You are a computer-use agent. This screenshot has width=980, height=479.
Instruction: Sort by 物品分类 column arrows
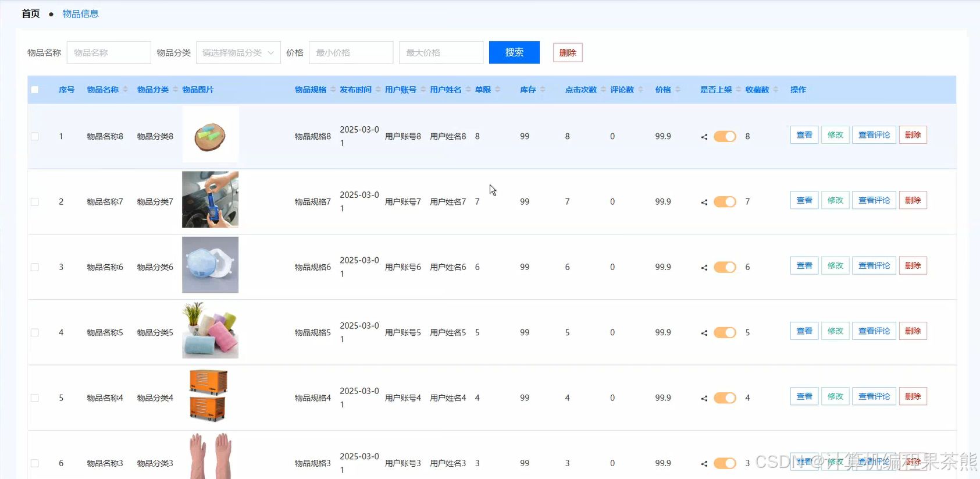(x=175, y=90)
